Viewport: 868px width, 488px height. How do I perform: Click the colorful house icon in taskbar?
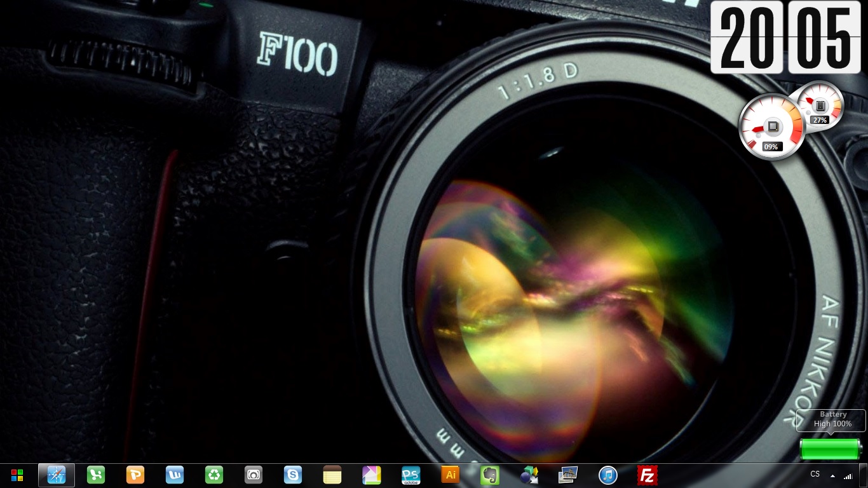click(x=372, y=475)
